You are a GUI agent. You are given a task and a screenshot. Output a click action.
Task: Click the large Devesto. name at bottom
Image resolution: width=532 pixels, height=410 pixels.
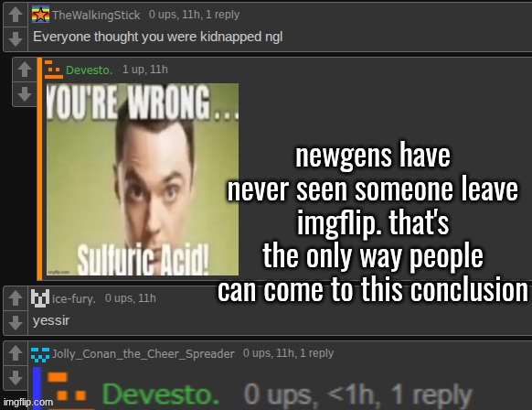[161, 394]
